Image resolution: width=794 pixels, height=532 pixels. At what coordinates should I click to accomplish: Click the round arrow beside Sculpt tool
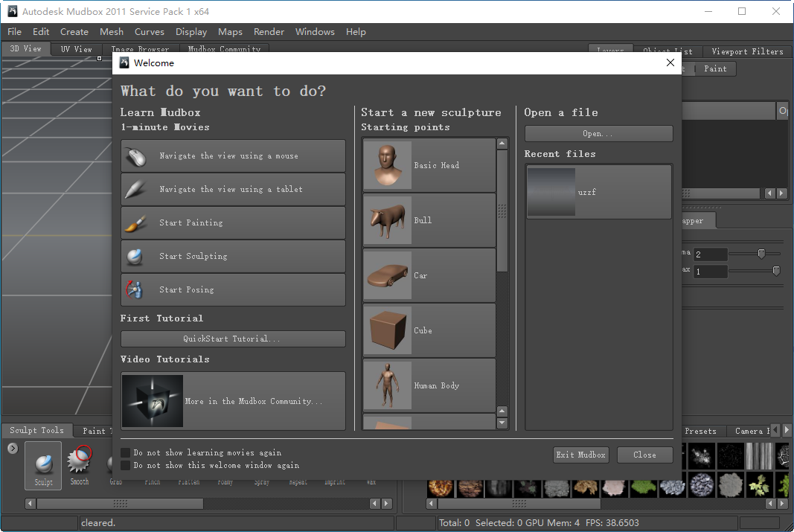coord(13,448)
